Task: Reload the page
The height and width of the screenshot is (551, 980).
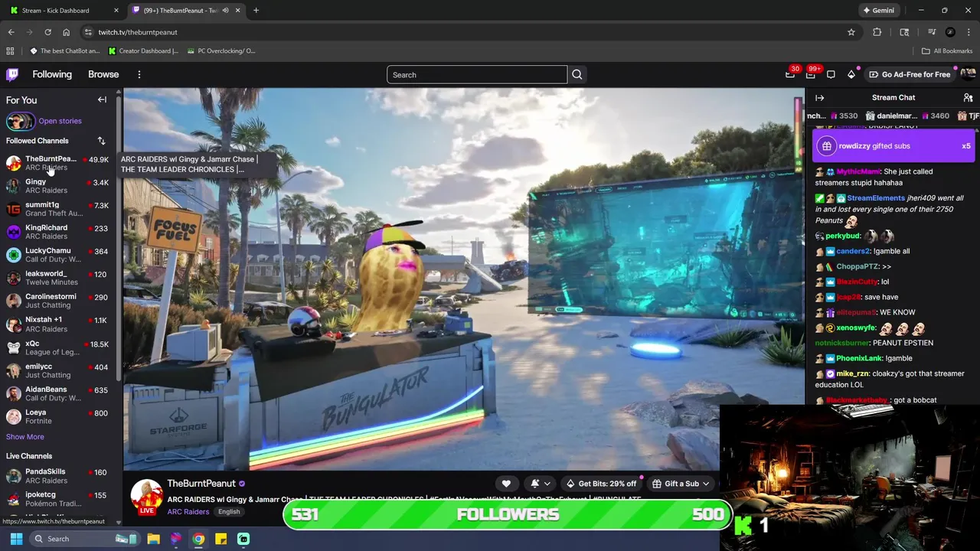Action: tap(47, 32)
